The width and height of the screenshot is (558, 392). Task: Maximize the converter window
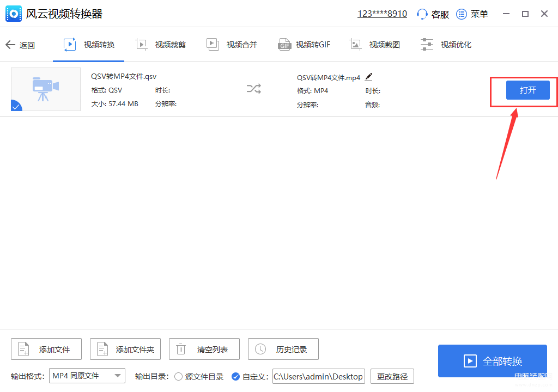(x=525, y=14)
